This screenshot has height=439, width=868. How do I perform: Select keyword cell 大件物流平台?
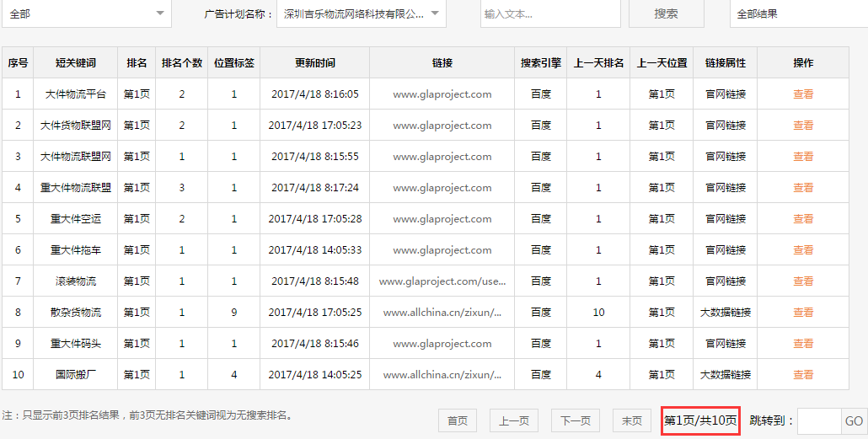[x=76, y=94]
